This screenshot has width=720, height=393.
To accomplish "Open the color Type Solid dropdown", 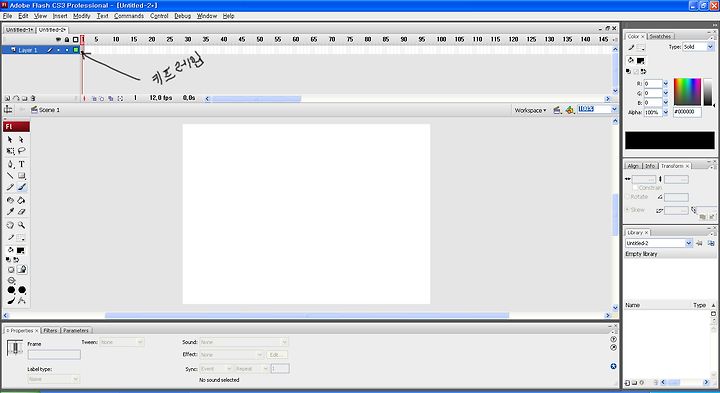I will tap(698, 47).
